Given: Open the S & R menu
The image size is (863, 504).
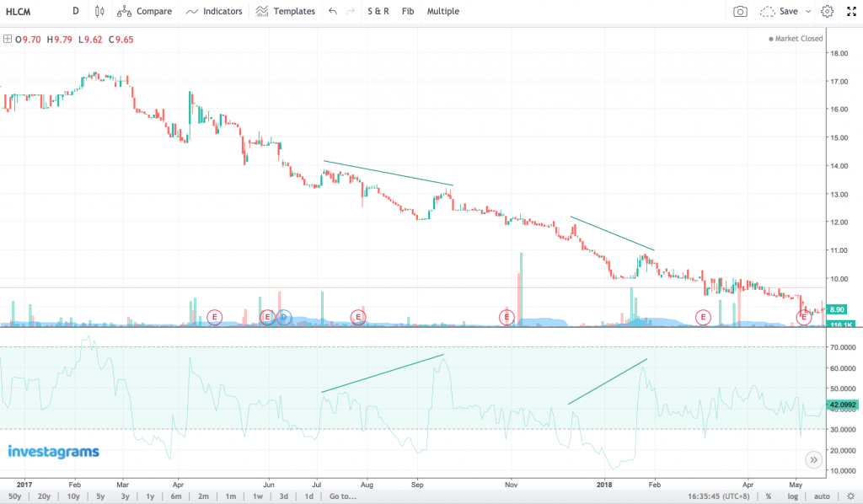Looking at the screenshot, I should pyautogui.click(x=377, y=11).
